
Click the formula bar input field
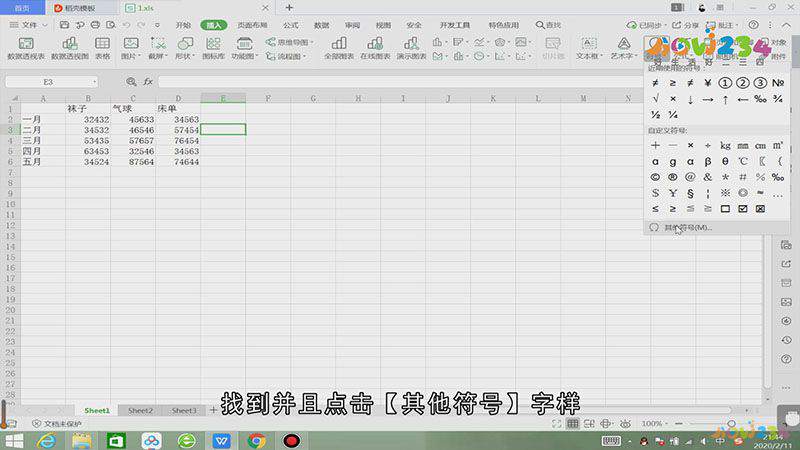click(x=401, y=82)
